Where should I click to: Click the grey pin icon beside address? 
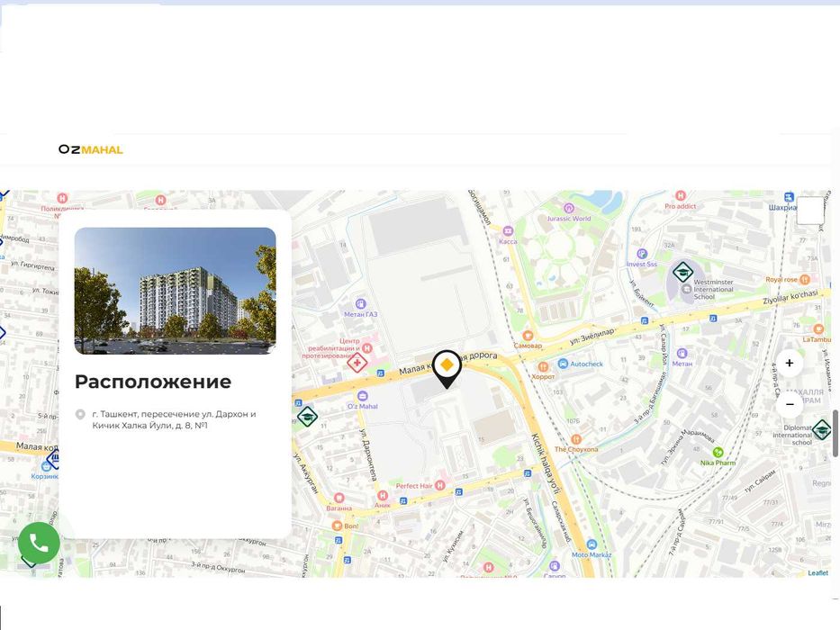click(x=80, y=414)
